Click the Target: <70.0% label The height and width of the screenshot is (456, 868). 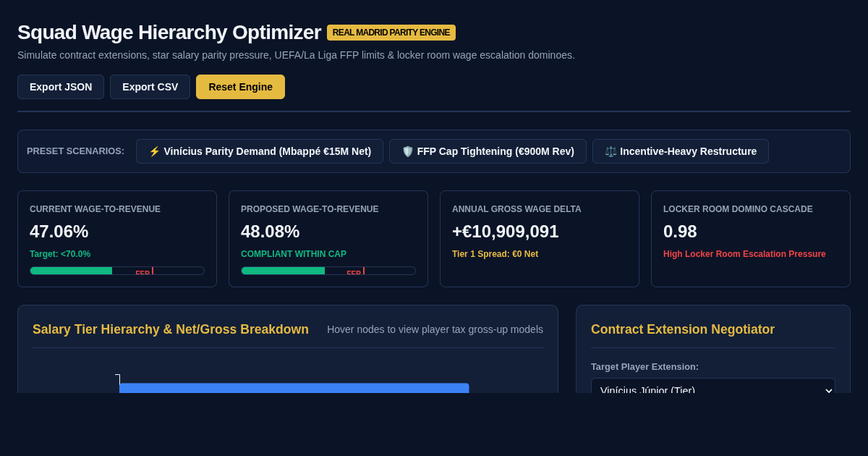point(60,254)
